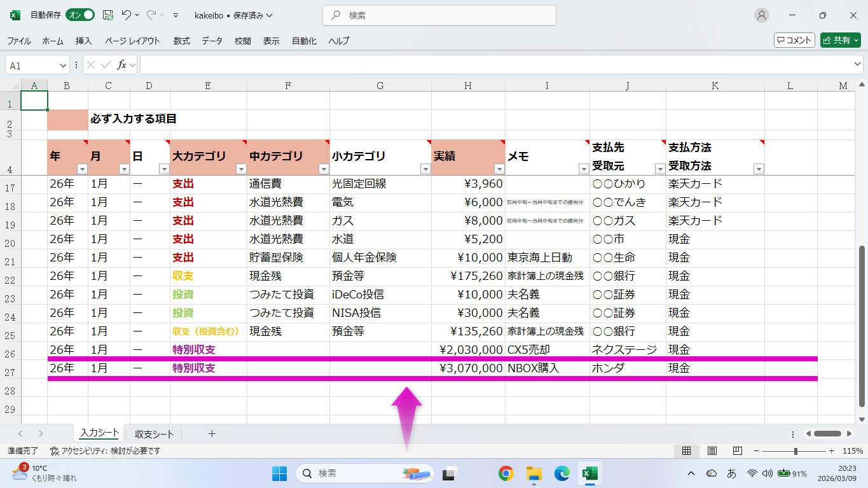868x488 pixels.
Task: Expand the Name Box dropdown arrow
Action: click(63, 65)
